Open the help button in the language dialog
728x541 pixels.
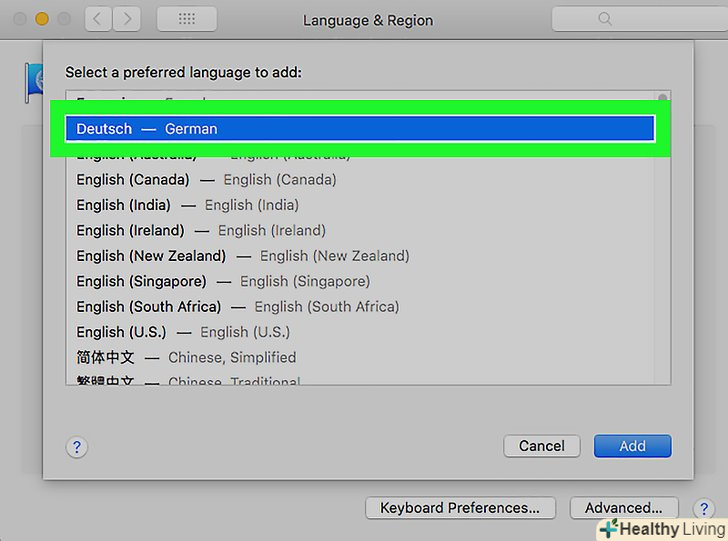click(x=77, y=447)
